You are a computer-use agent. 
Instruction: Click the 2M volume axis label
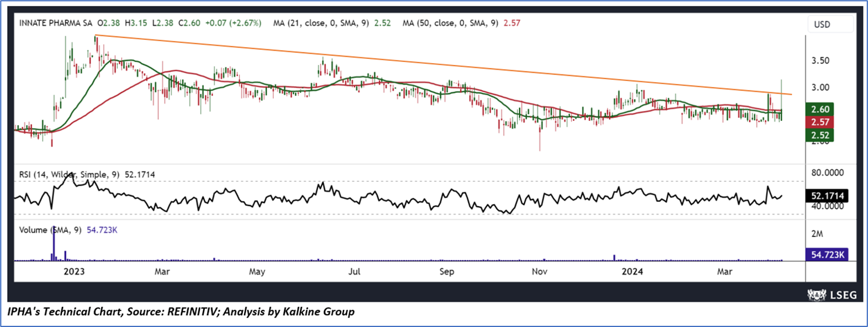coord(819,235)
